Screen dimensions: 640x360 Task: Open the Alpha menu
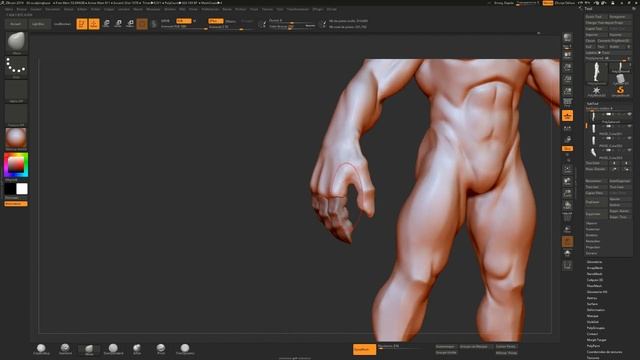tap(9, 9)
